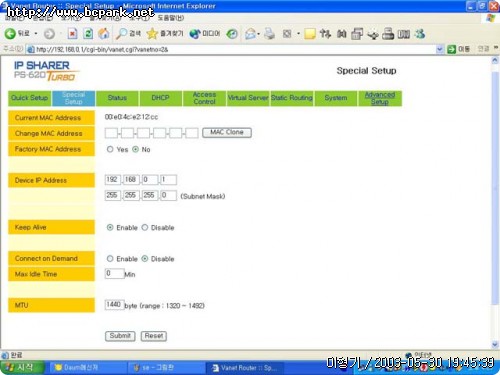This screenshot has width=500, height=375.
Task: Click the keyboard-like toolbar icon
Action: pyautogui.click(x=404, y=34)
